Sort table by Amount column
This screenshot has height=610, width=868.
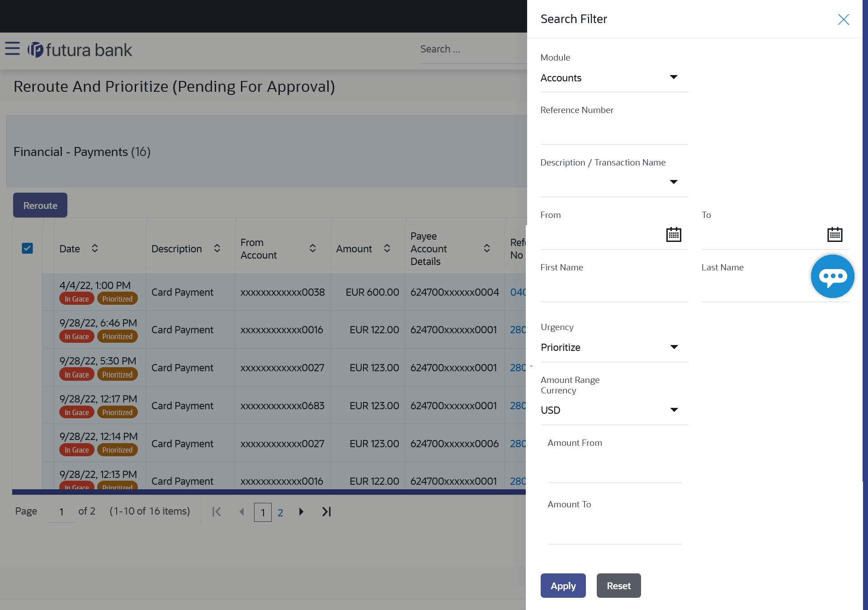(x=387, y=248)
